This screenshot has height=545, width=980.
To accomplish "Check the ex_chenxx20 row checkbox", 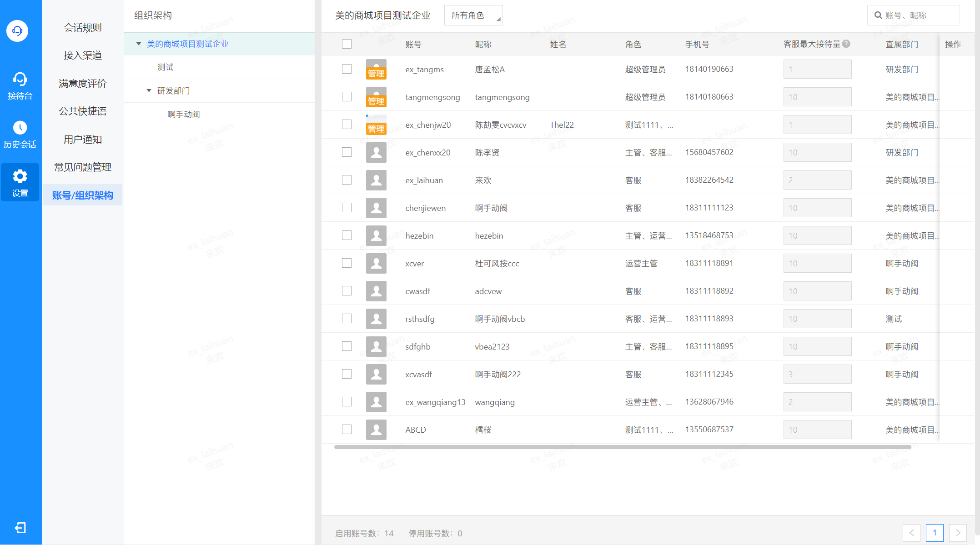I will click(x=347, y=152).
